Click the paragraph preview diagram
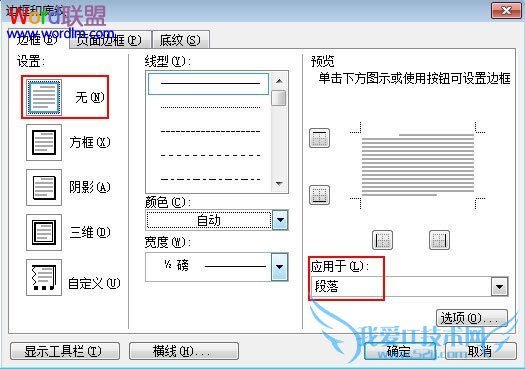Viewport: 525px width, 369px height. [x=418, y=165]
